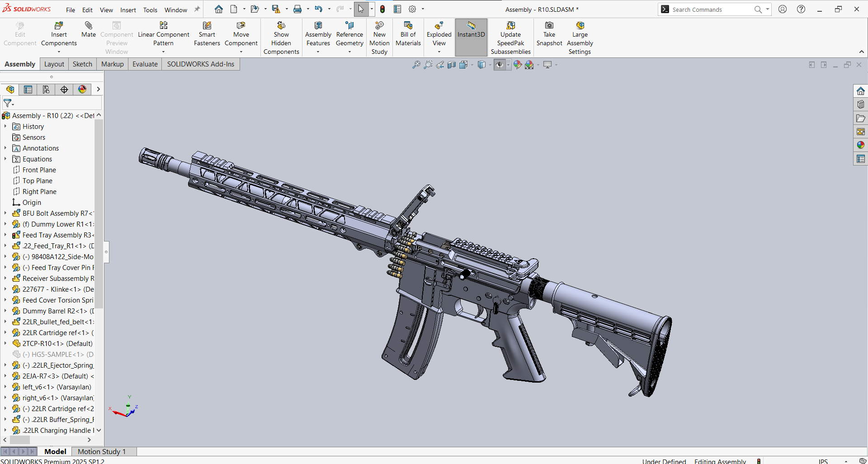This screenshot has width=868, height=464.
Task: Open Large Assembly Settings
Action: pos(580,38)
